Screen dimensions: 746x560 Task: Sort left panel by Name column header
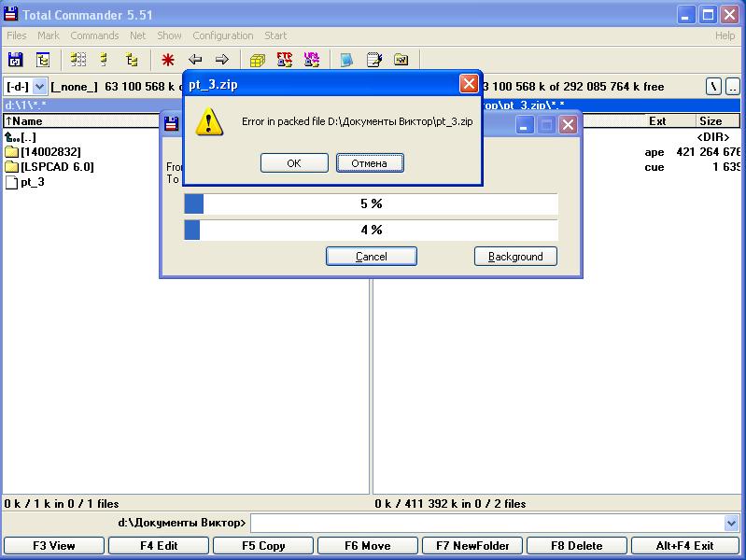point(81,121)
